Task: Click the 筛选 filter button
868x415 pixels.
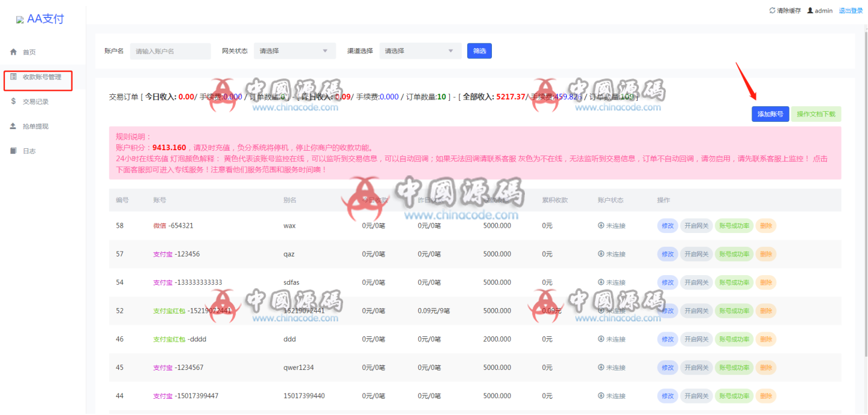Action: 479,50
